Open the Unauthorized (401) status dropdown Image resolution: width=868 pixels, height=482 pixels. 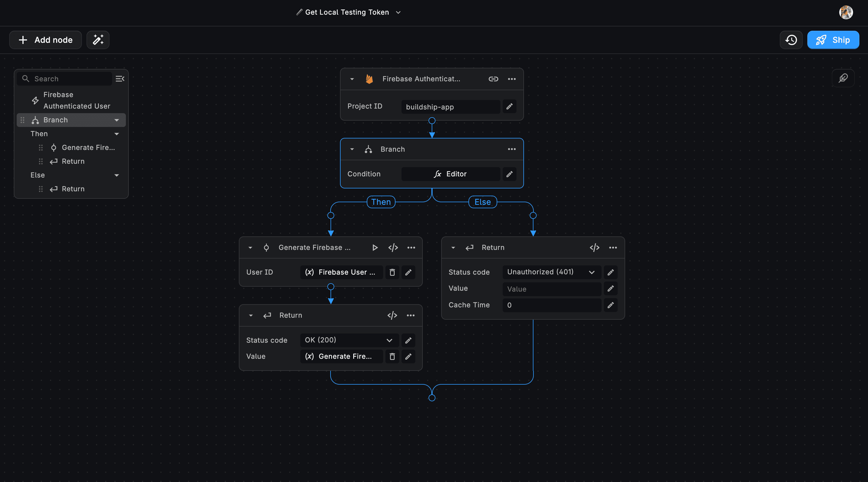click(x=552, y=272)
